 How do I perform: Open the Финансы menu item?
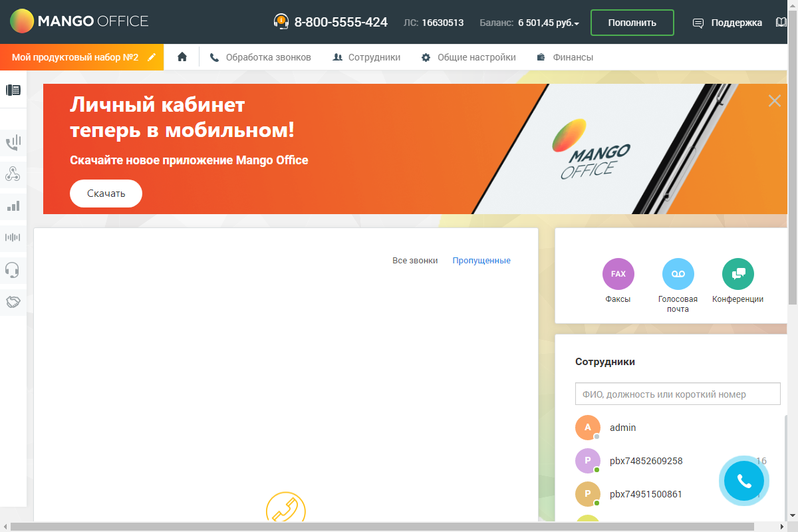point(565,57)
